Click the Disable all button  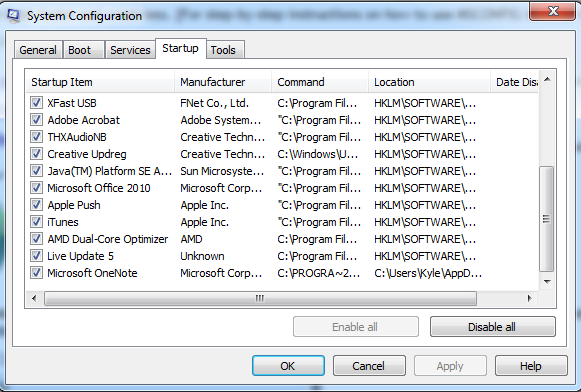[492, 327]
